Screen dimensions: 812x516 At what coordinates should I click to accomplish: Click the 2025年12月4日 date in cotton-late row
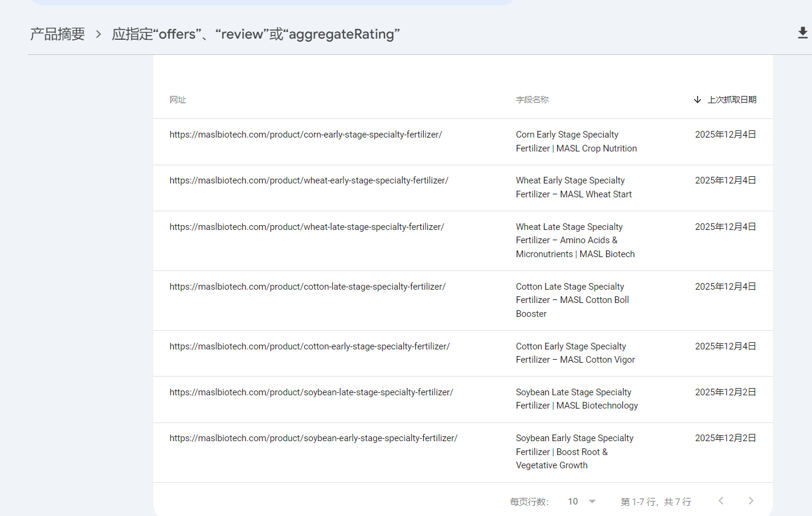coord(725,287)
